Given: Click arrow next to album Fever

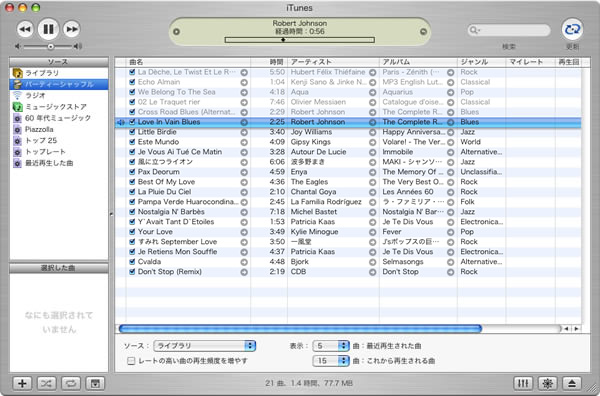Looking at the screenshot, I should tap(450, 232).
